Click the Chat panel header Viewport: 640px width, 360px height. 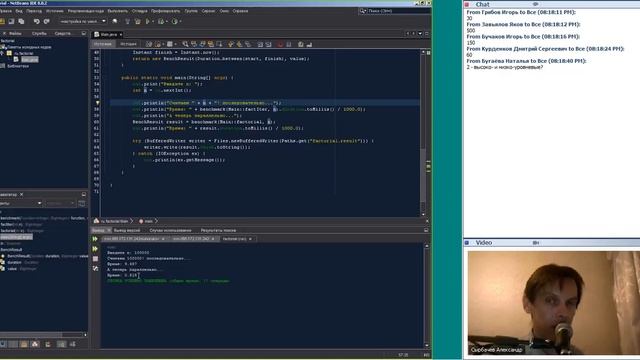(x=552, y=4)
